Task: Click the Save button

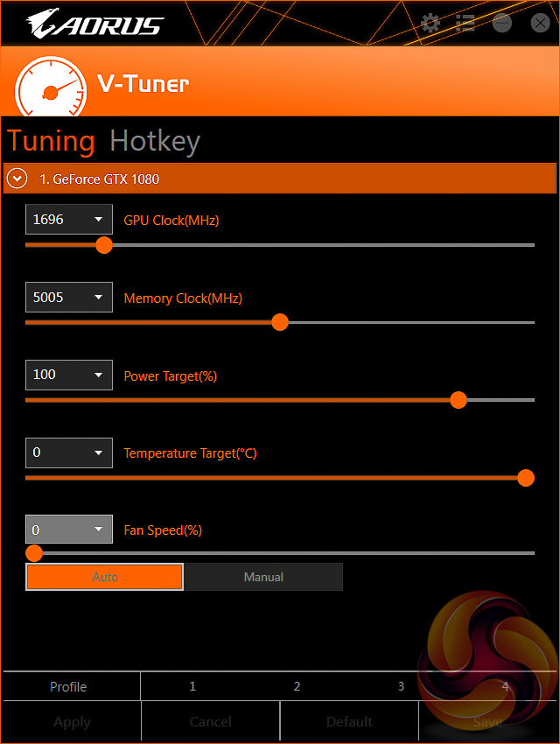Action: (487, 722)
